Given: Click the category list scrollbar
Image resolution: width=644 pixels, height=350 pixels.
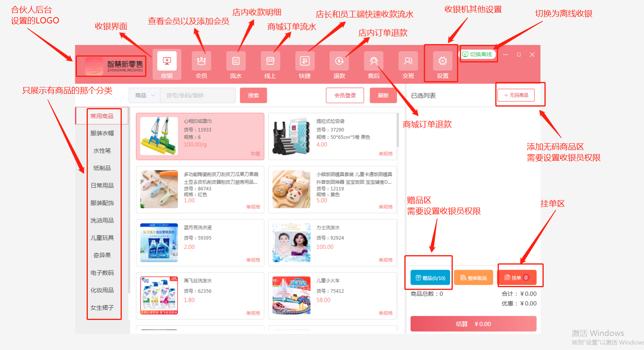Looking at the screenshot, I should tap(129, 201).
